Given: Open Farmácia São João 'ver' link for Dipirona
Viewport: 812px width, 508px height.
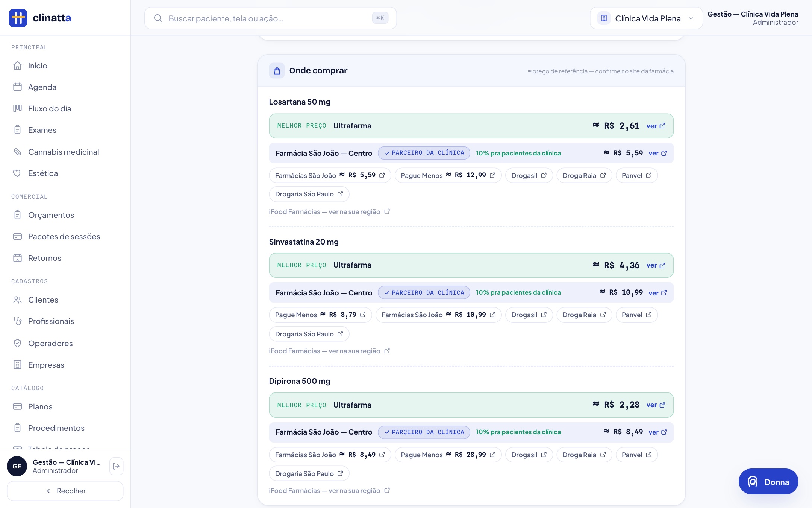Looking at the screenshot, I should [658, 432].
